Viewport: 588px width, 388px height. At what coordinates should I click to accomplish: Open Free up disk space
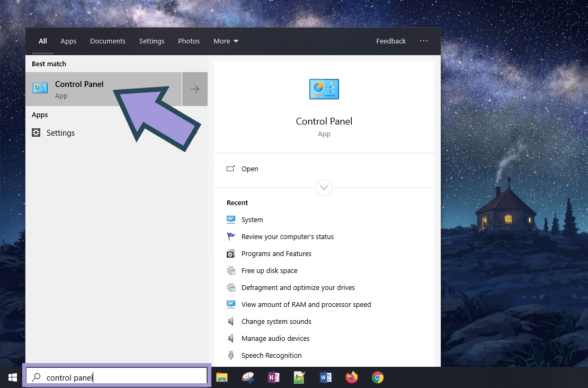point(269,270)
